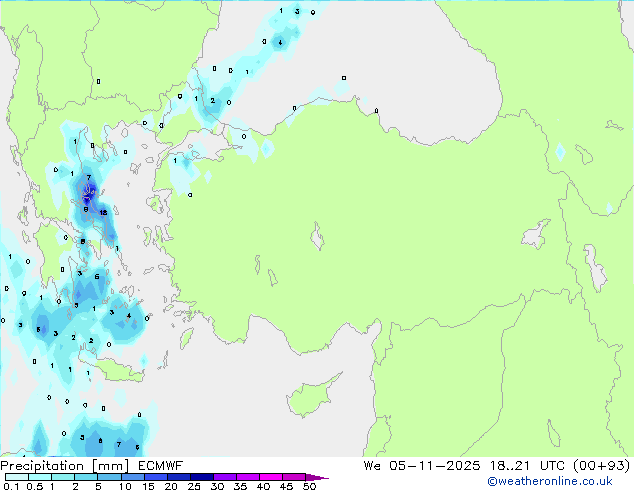
Task: Click the '18..21' time range text
Action: 509,466
